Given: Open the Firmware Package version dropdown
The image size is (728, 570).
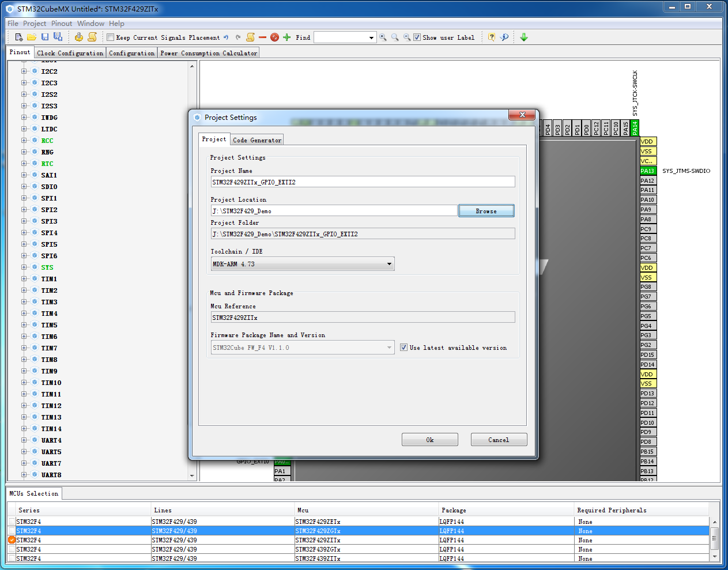Looking at the screenshot, I should point(389,348).
